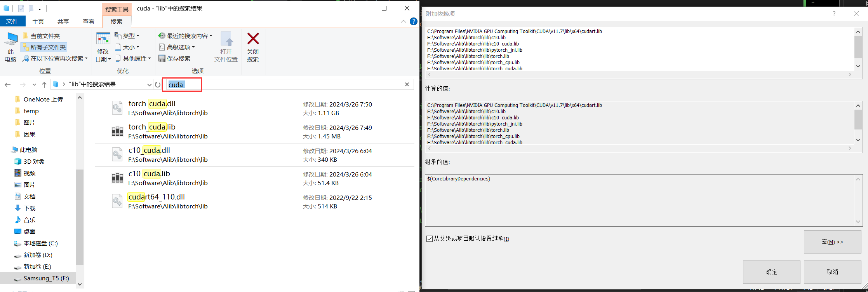Click the Forward navigation arrow
Screen dimensions: 868x292
23,84
